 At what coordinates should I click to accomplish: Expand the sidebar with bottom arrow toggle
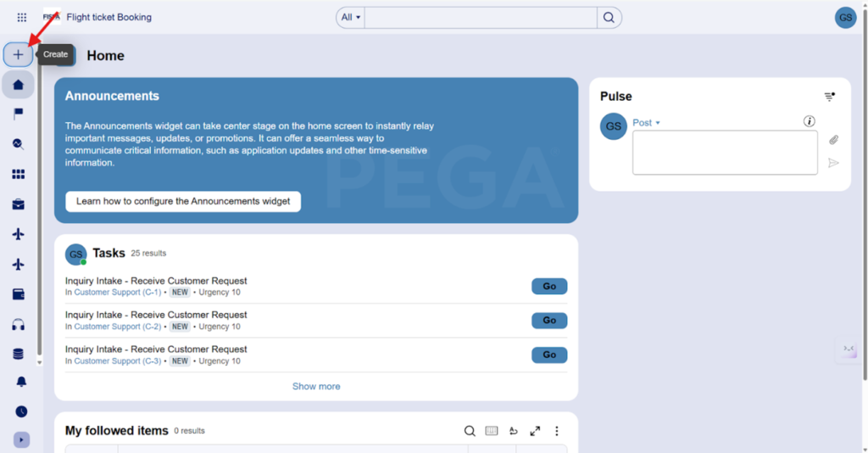[21, 439]
